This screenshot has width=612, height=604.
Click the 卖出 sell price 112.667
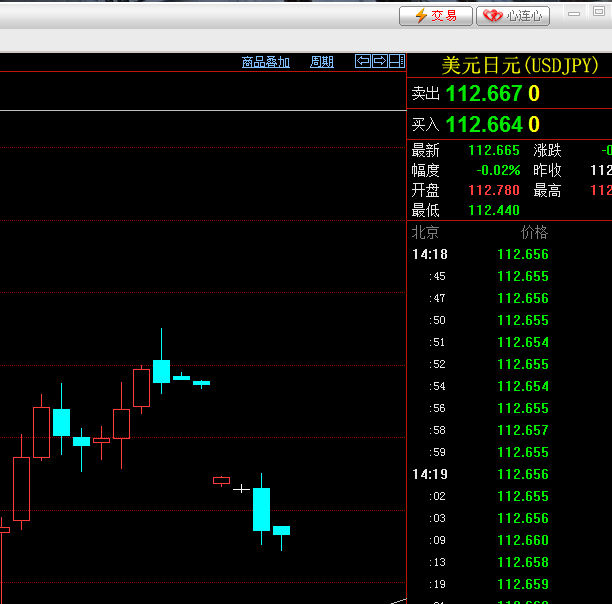tap(483, 94)
